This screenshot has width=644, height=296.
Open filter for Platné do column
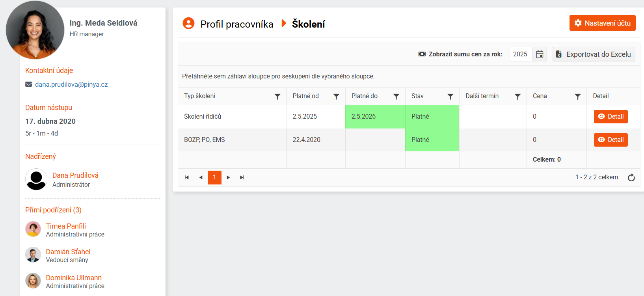[396, 97]
